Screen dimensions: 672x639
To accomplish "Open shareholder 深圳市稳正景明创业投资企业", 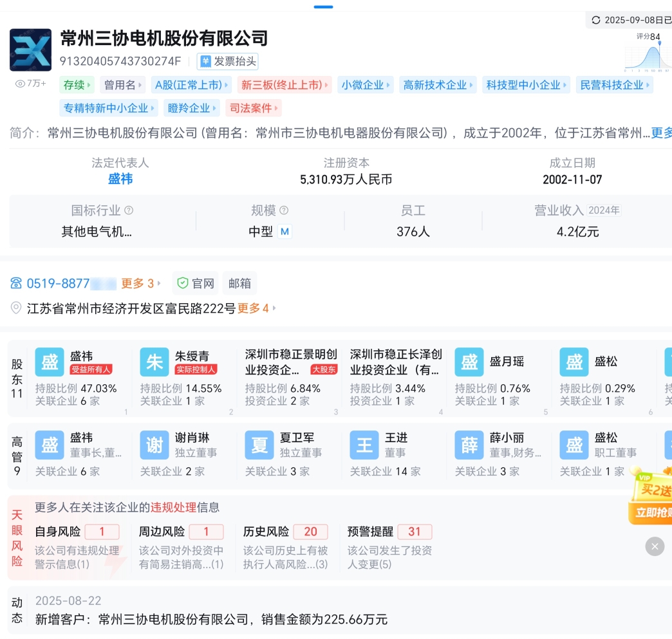I will (290, 362).
